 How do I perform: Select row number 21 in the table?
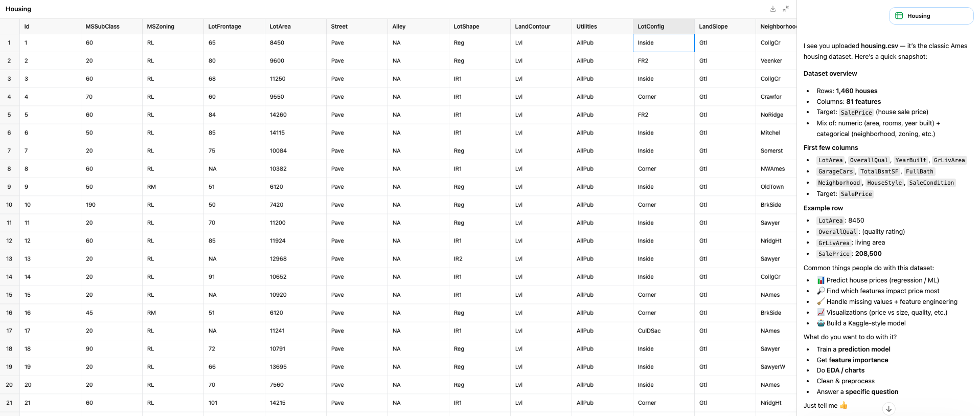click(x=9, y=403)
